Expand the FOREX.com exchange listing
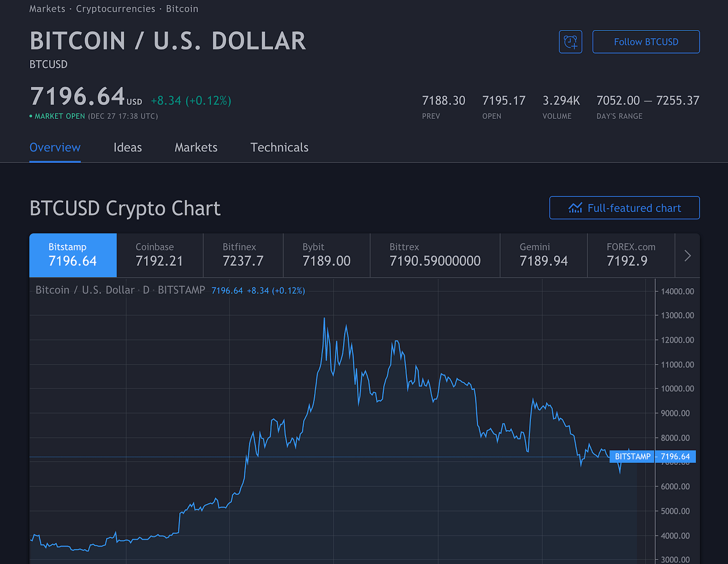Image resolution: width=728 pixels, height=564 pixels. pyautogui.click(x=631, y=255)
